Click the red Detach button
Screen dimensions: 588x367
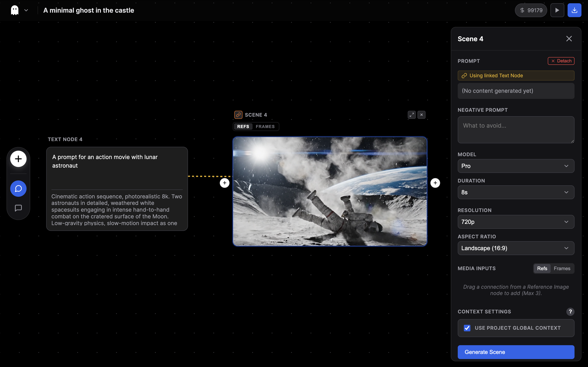[561, 61]
